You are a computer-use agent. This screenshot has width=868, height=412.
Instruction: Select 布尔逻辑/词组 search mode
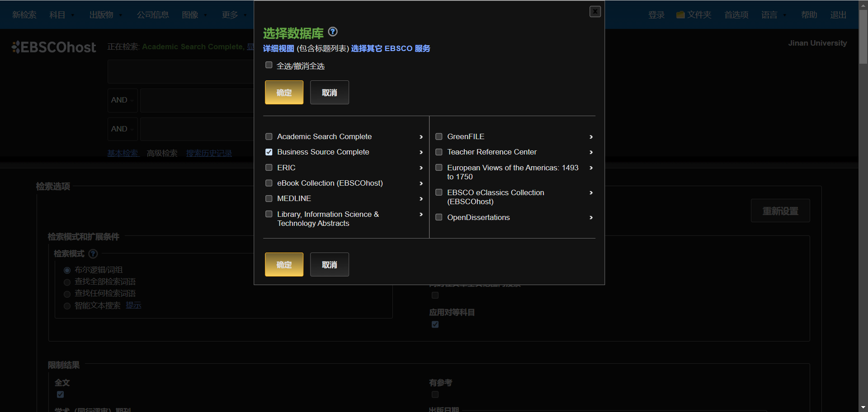67,270
